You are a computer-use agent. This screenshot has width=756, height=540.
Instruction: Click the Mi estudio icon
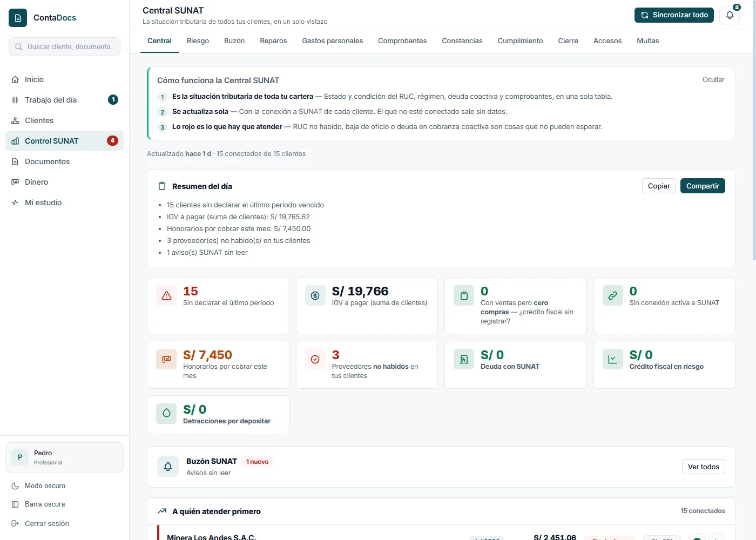point(15,202)
